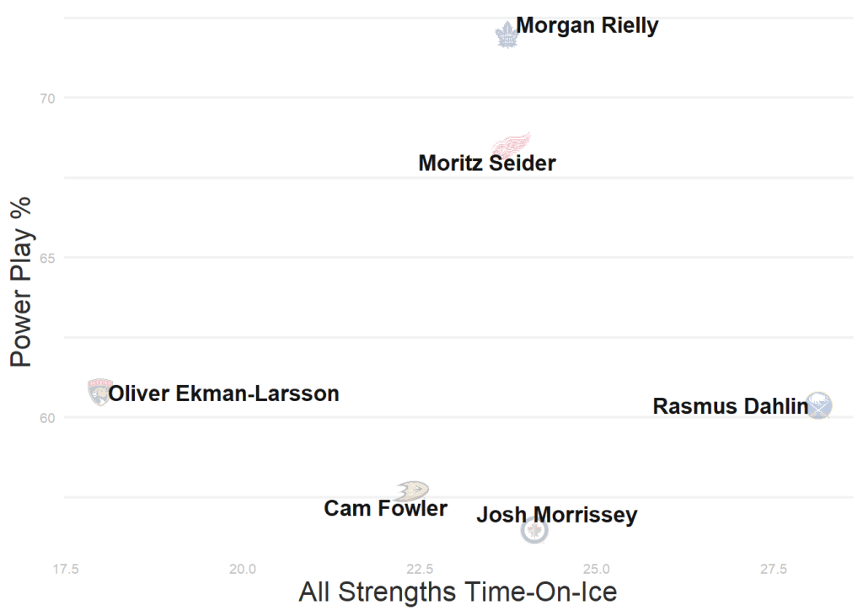Click the Toronto Maple Leafs logo
Viewport: 863px width, 616px height.
[507, 35]
